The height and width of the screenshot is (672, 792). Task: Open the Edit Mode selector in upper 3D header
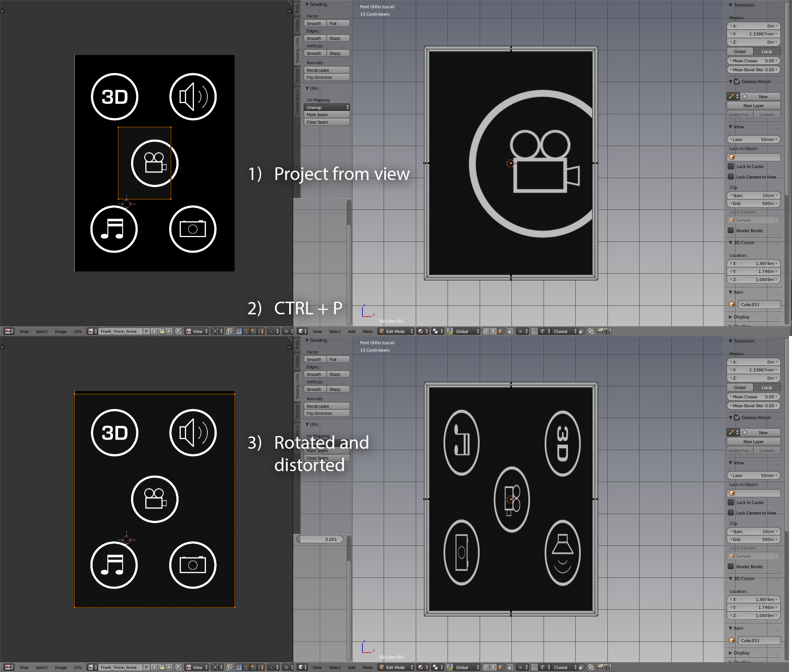click(x=396, y=332)
